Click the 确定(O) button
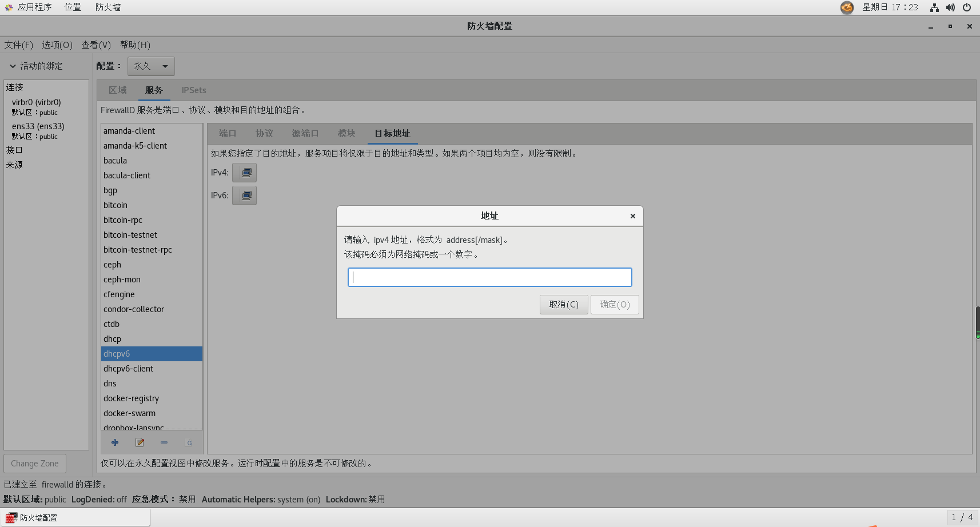This screenshot has width=980, height=527. [615, 305]
